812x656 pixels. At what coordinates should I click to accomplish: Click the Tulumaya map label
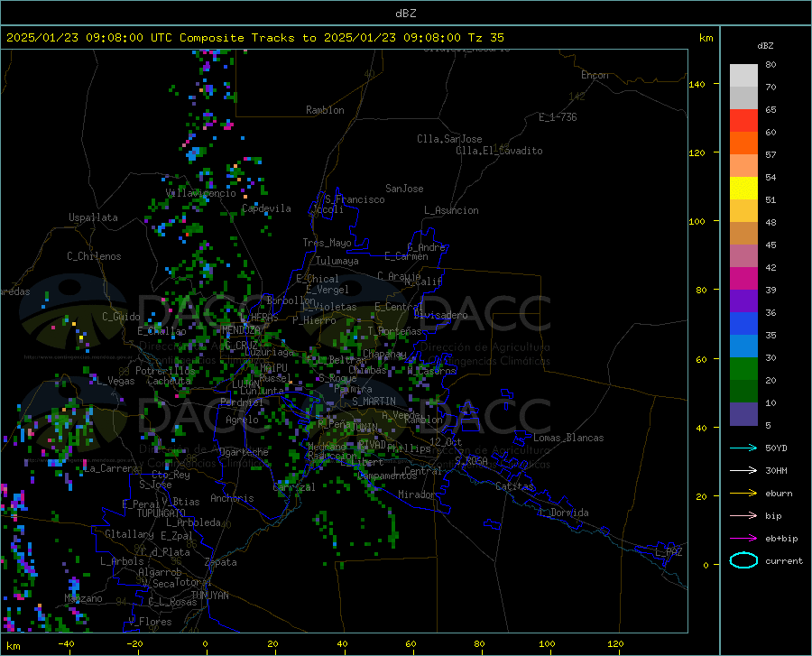pos(337,261)
